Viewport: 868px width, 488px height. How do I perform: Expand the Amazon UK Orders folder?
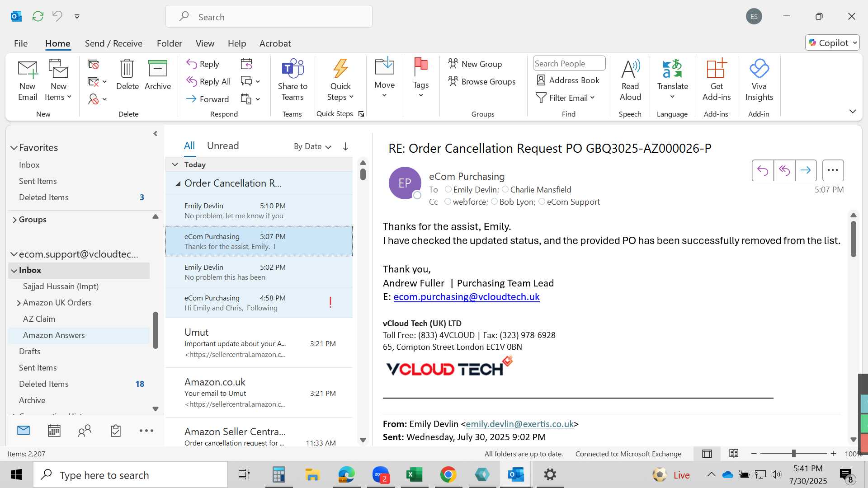[x=19, y=303]
